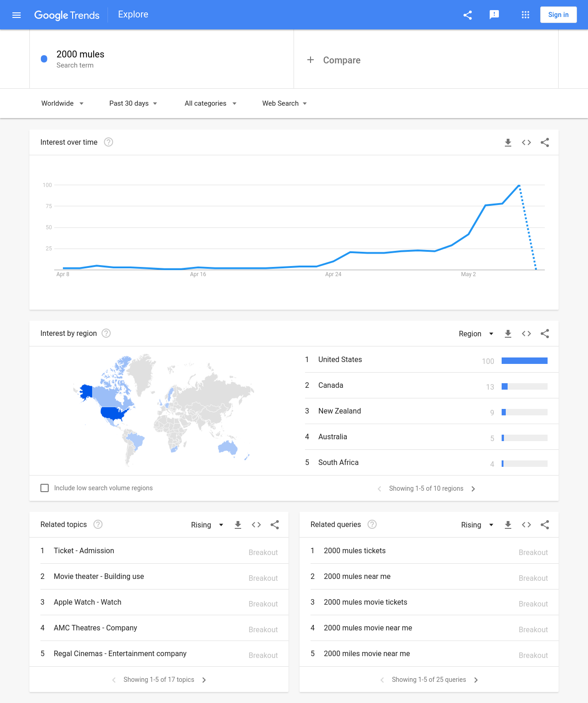Embed the Interest over time chart

(526, 142)
